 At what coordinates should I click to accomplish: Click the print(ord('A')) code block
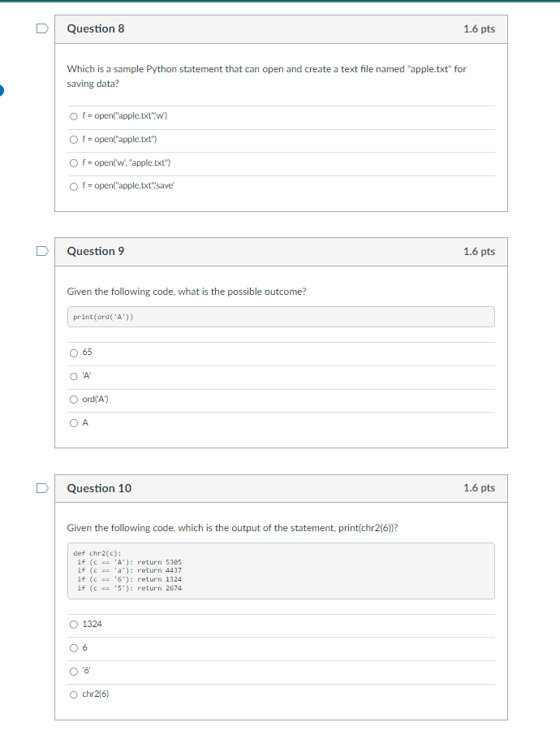point(280,316)
